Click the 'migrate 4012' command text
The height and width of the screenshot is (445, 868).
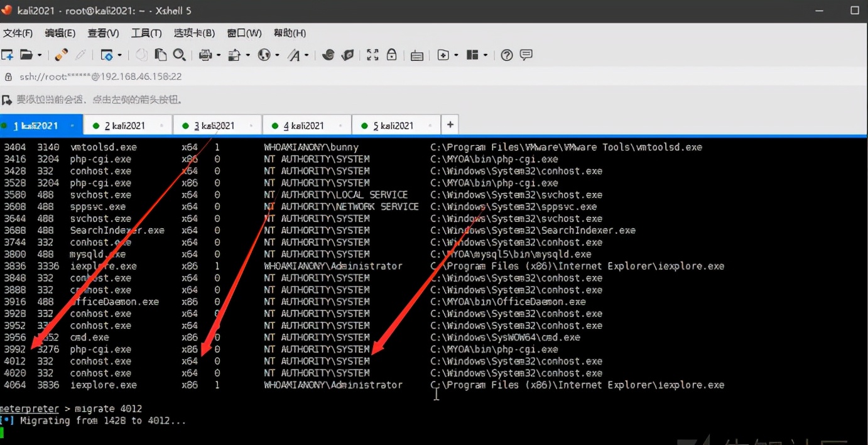point(109,409)
